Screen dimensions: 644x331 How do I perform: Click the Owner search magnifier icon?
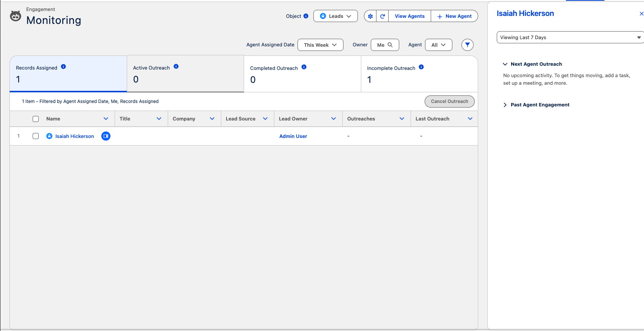pyautogui.click(x=390, y=45)
